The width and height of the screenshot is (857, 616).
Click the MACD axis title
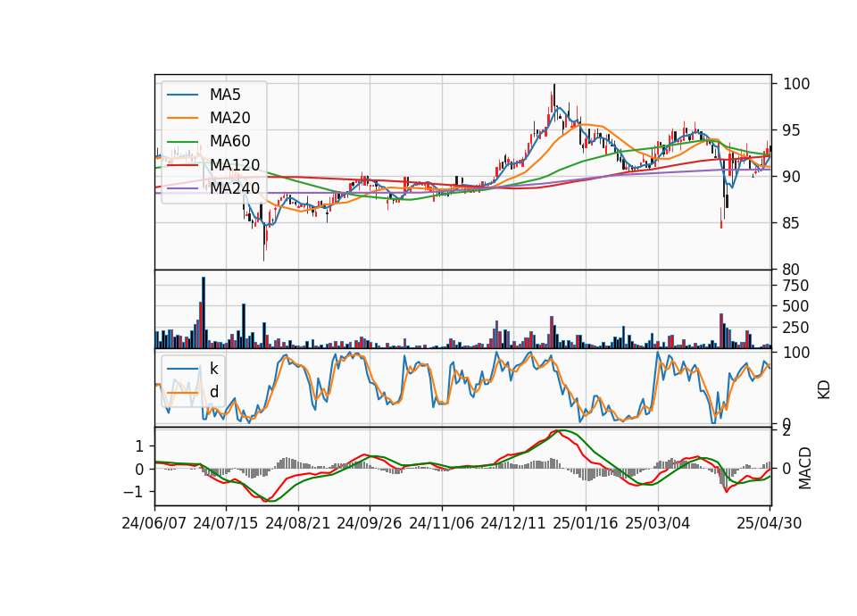(805, 468)
